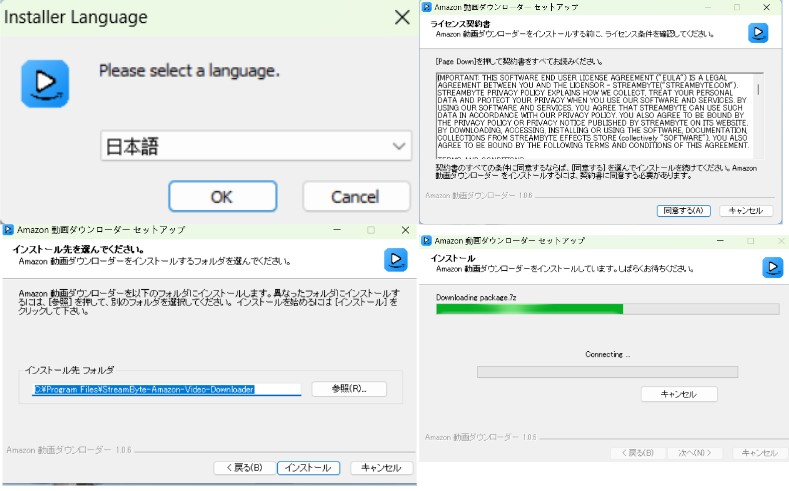
Task: Click 'Please select a language.' text
Action: point(189,70)
